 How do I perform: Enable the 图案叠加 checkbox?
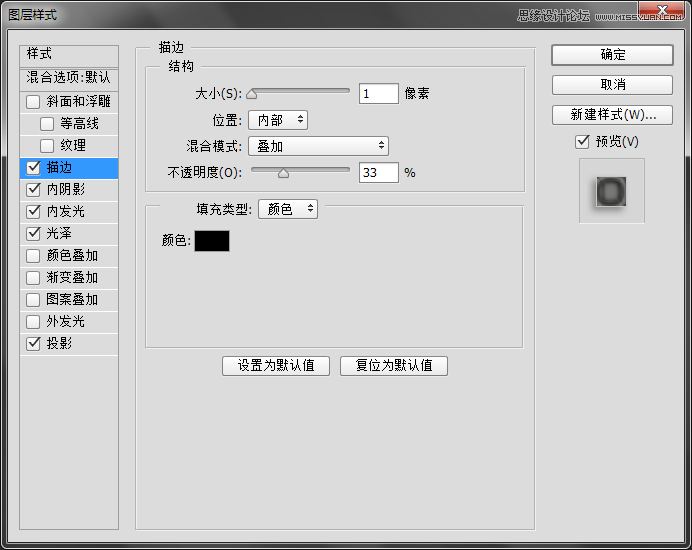(33, 300)
